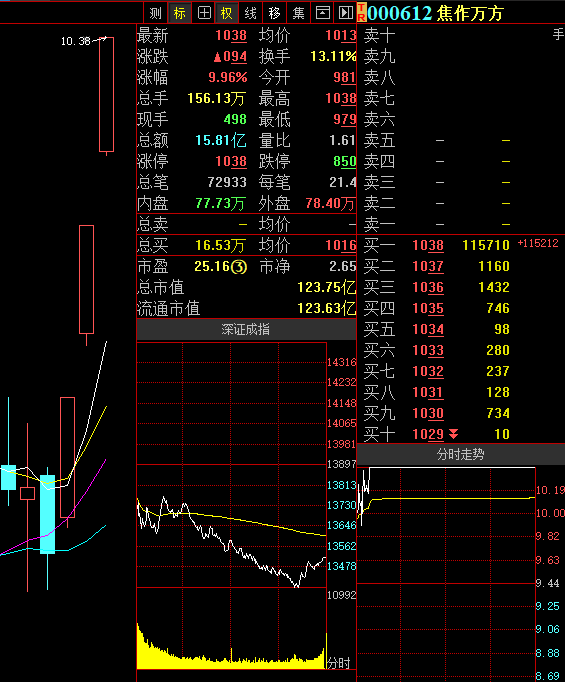Click the 测 toolbar button

(x=156, y=13)
